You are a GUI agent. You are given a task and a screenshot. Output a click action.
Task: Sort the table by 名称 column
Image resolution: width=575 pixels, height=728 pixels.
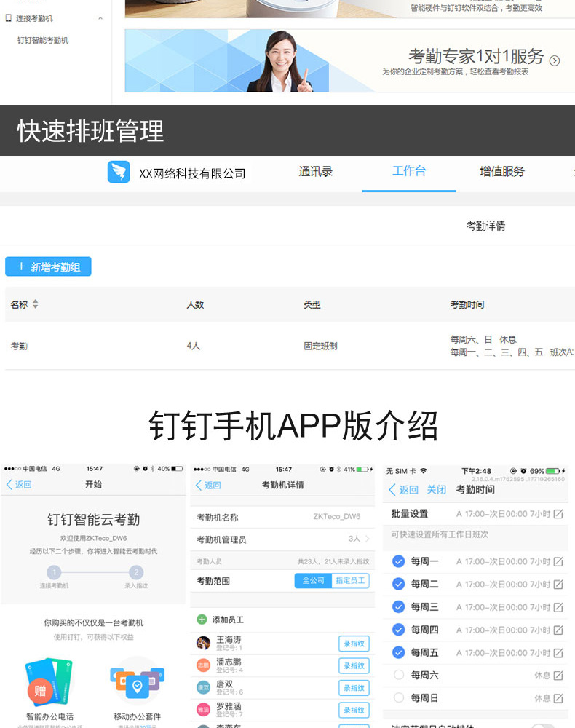(x=35, y=304)
